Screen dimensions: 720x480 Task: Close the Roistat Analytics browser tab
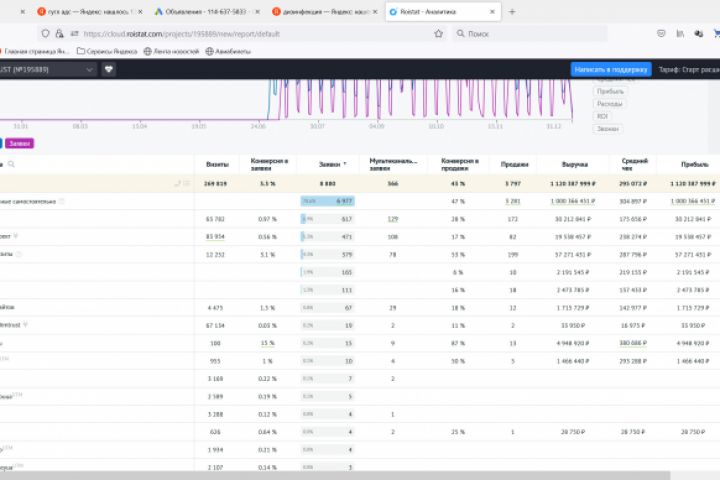490,12
